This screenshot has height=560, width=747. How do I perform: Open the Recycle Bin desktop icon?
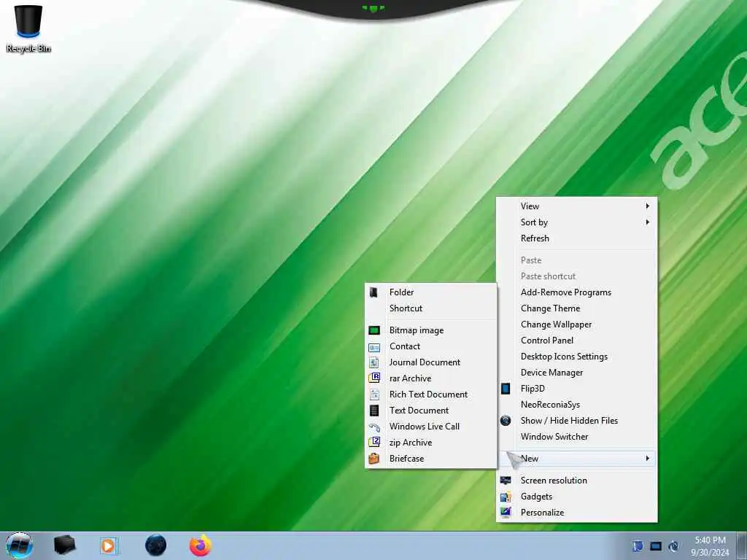click(28, 28)
